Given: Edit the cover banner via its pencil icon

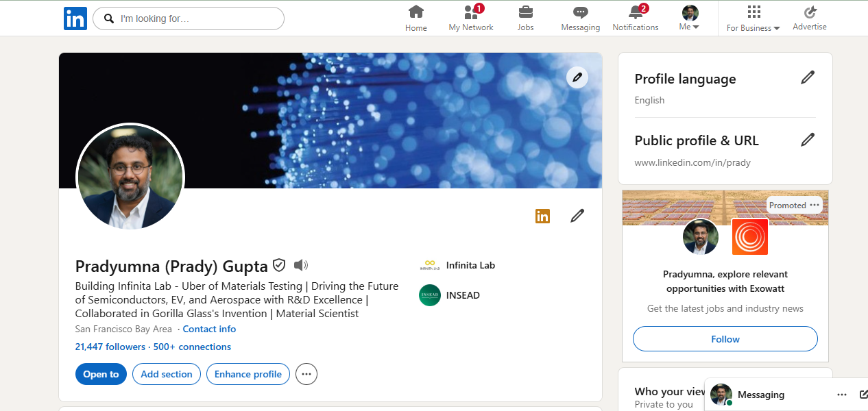Looking at the screenshot, I should pos(577,77).
